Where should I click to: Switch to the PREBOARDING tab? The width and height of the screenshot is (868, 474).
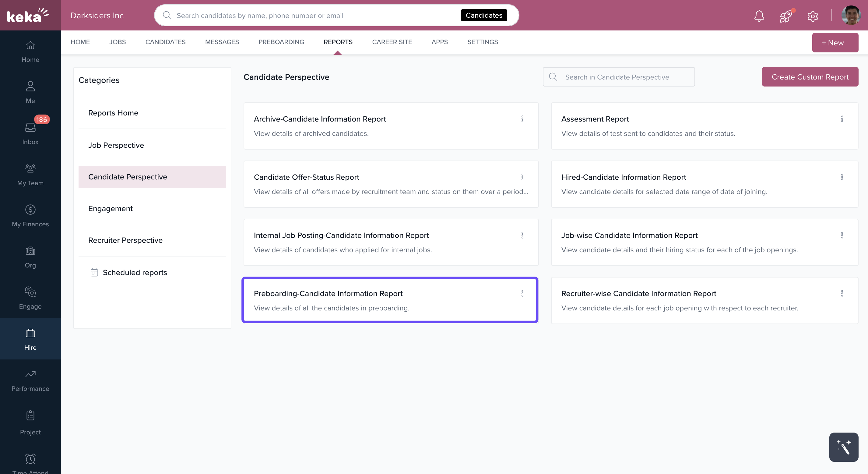pyautogui.click(x=281, y=42)
